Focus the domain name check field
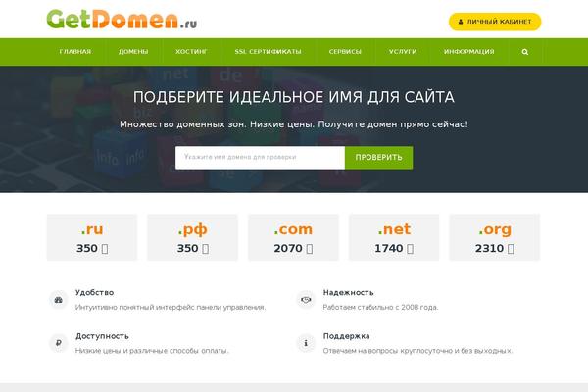 pos(260,158)
